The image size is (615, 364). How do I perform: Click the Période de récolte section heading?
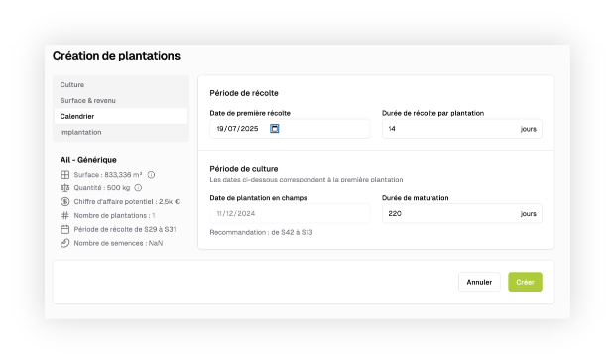coord(244,93)
